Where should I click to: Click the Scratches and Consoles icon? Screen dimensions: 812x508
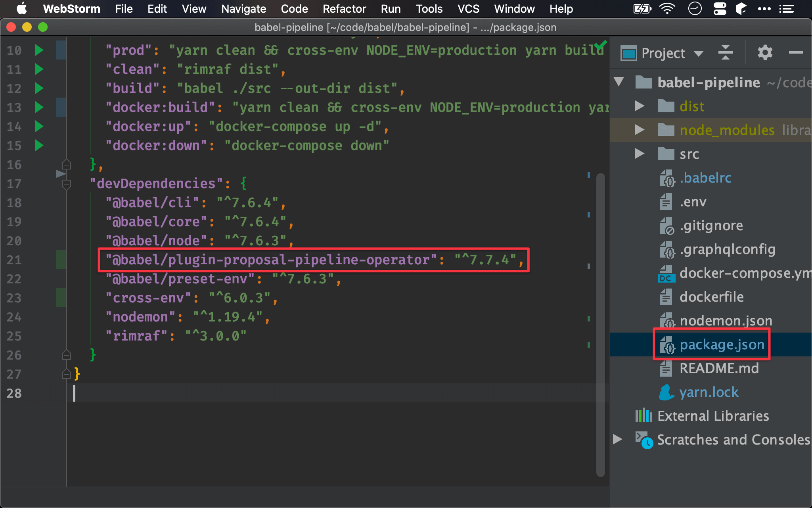pyautogui.click(x=643, y=440)
